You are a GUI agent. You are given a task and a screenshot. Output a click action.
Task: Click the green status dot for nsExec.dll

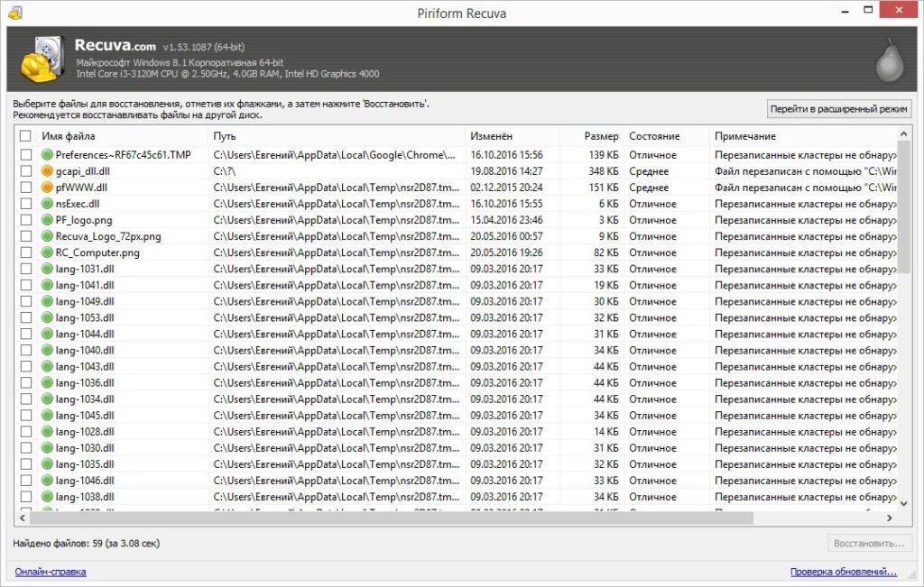(48, 204)
